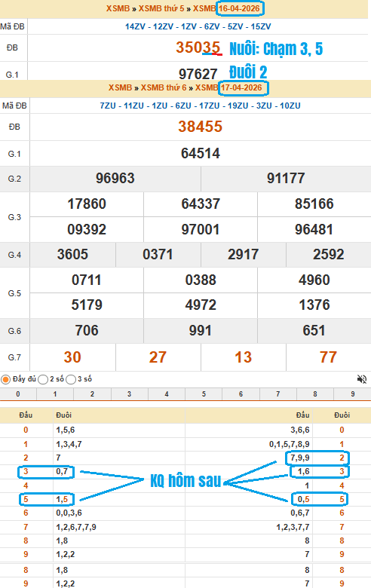This screenshot has width=371, height=588.
Task: Pick the 3 số radio option
Action: 71,379
